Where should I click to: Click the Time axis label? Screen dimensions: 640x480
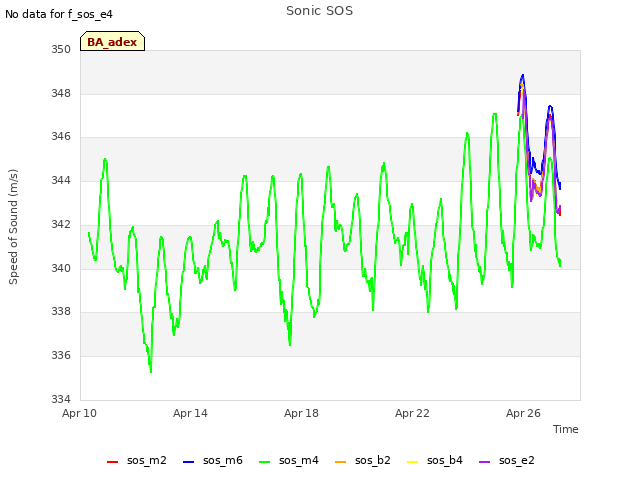click(565, 429)
